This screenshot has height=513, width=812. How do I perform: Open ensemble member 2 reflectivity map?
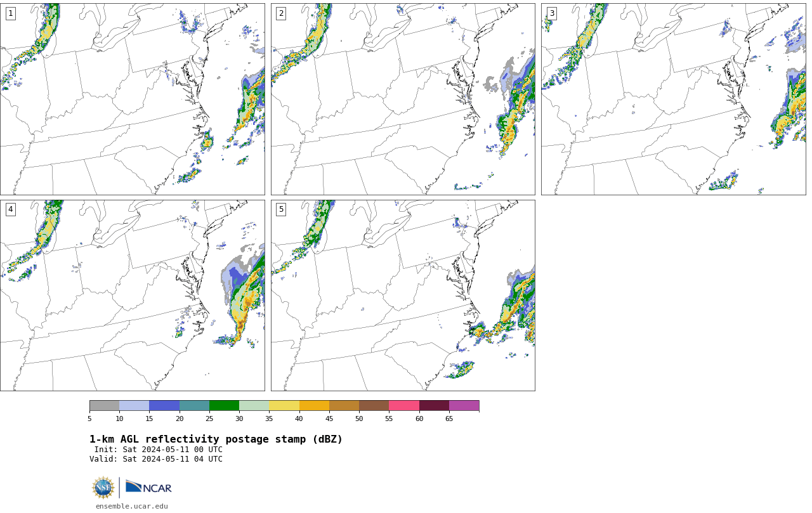tap(403, 99)
